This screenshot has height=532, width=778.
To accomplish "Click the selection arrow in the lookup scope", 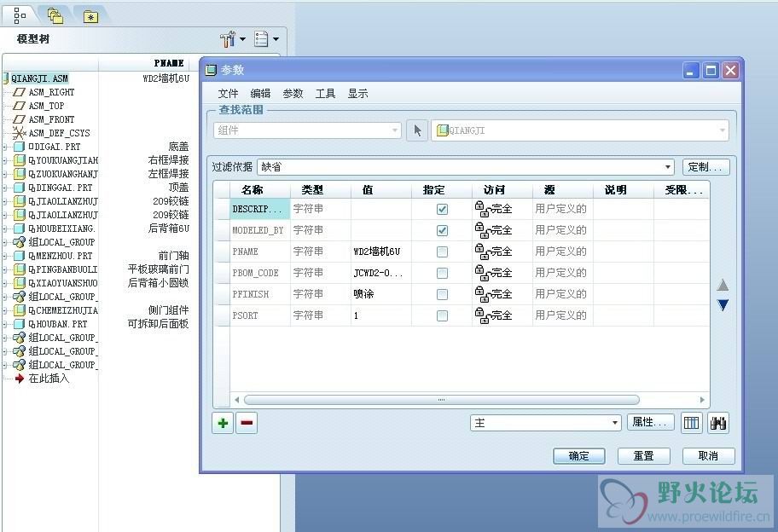I will (417, 130).
